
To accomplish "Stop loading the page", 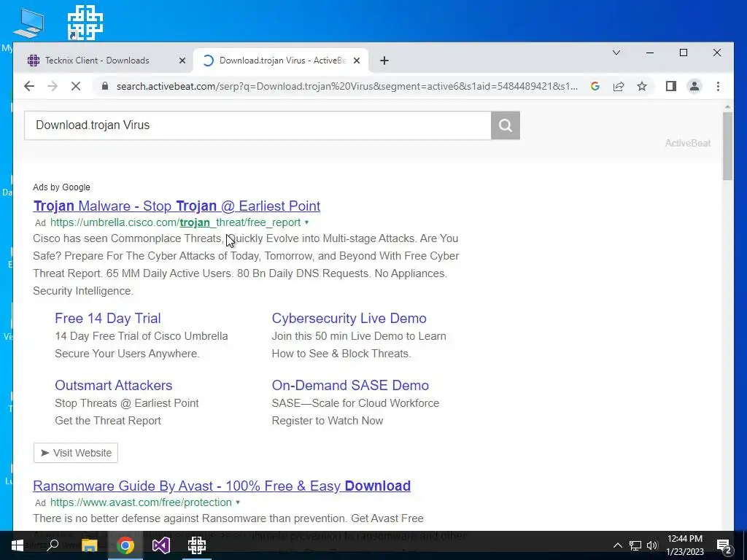I will point(76,86).
